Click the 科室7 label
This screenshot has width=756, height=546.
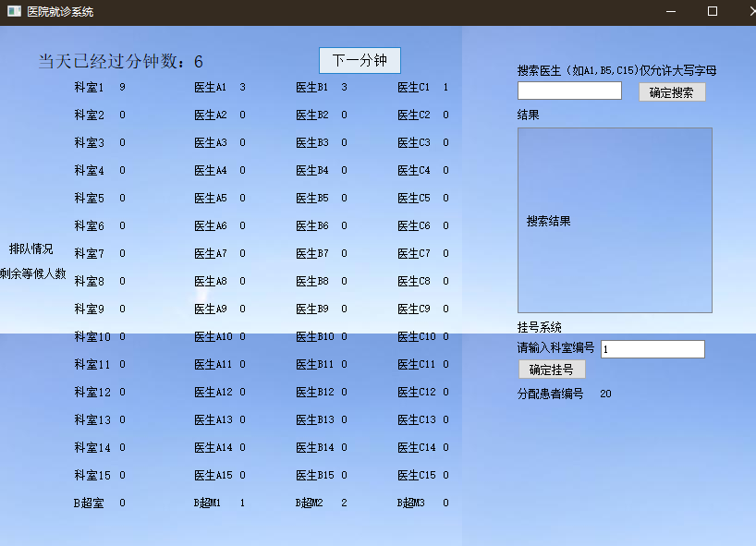pyautogui.click(x=90, y=253)
